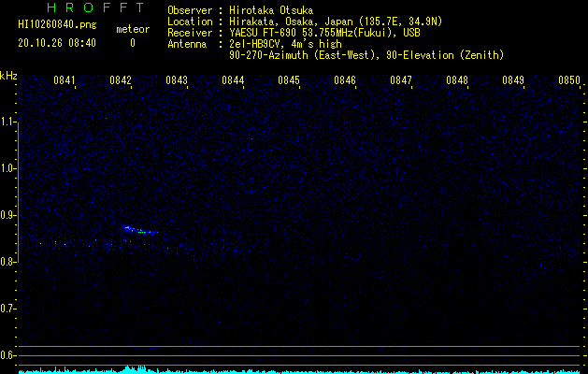
Task: Click the 0.9 kHz frequency label
Action: tap(7, 215)
